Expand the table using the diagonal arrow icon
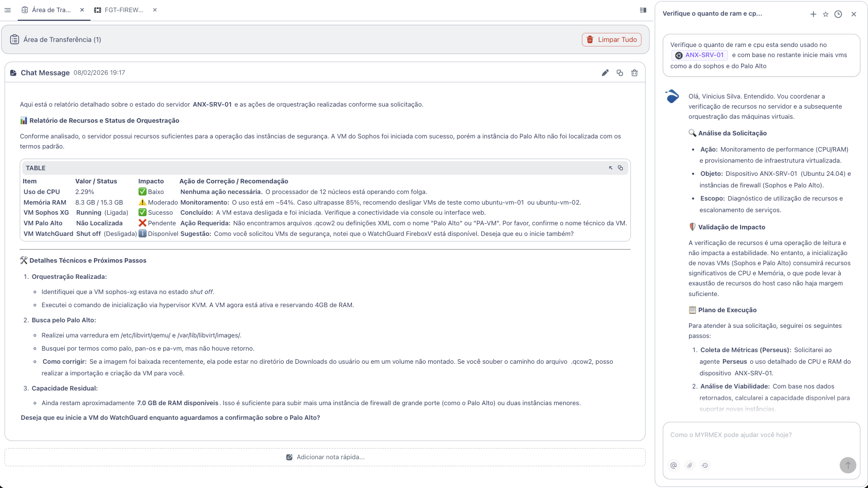The image size is (868, 488). point(610,168)
